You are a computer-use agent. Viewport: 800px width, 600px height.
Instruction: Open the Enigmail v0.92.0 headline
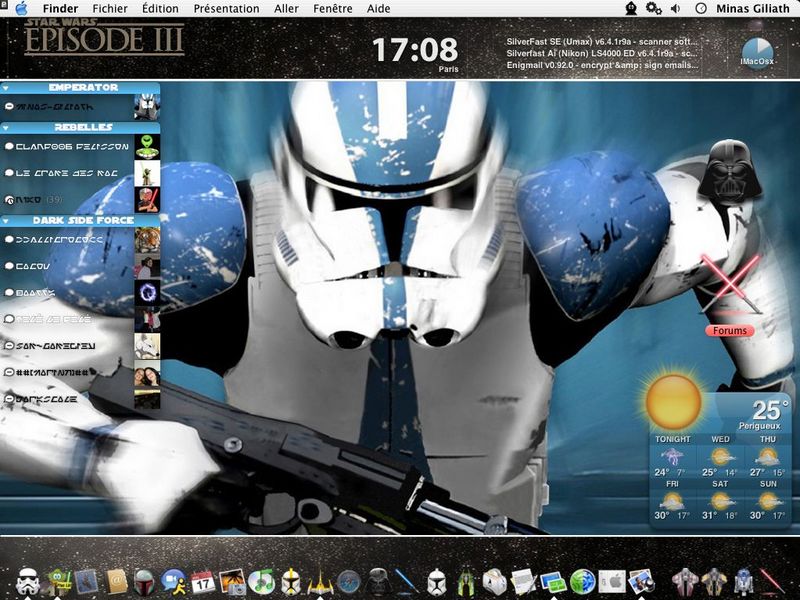(602, 65)
